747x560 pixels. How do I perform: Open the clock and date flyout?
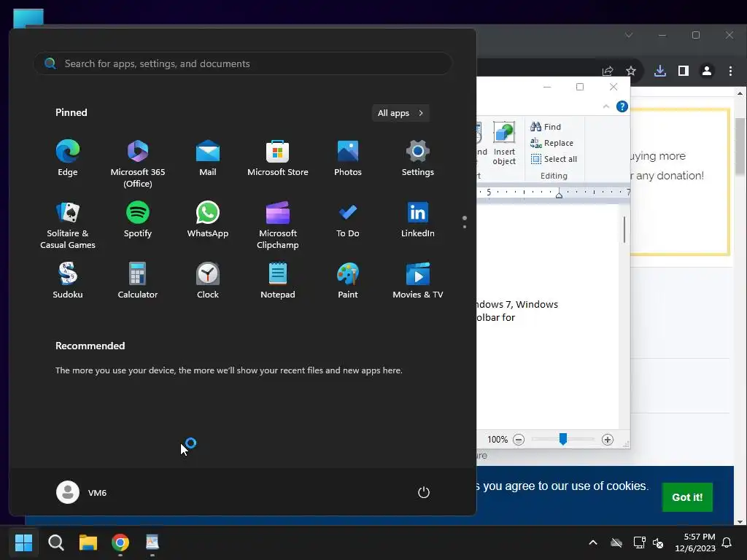[x=695, y=542]
